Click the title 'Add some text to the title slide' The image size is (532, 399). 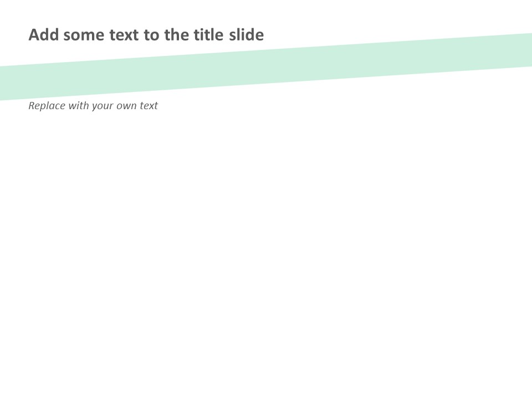pyautogui.click(x=146, y=35)
